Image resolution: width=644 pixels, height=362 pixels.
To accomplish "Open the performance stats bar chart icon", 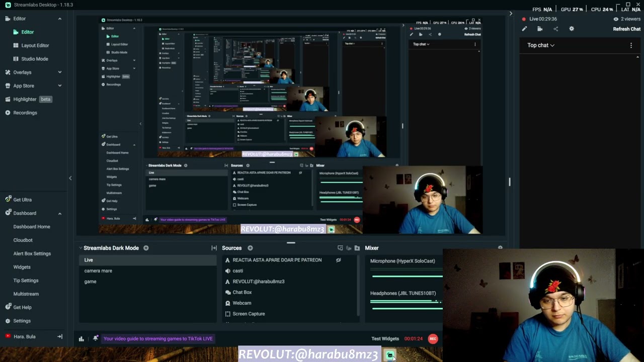I will [81, 339].
